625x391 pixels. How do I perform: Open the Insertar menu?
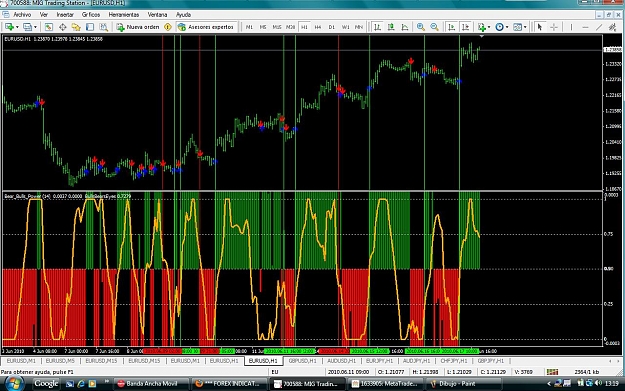[65, 15]
